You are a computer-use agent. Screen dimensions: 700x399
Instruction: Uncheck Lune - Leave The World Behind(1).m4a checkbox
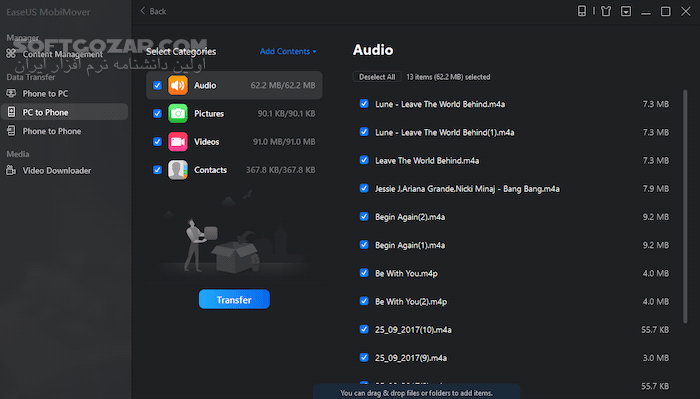pos(364,132)
